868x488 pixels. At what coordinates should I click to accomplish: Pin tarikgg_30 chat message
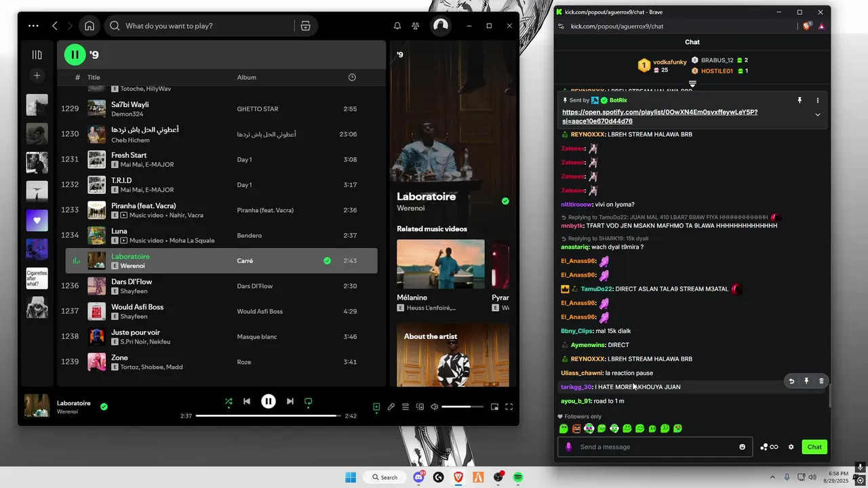pos(806,382)
